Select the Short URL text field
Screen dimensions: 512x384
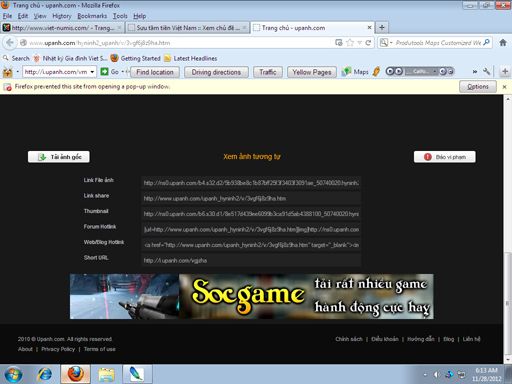pos(251,260)
